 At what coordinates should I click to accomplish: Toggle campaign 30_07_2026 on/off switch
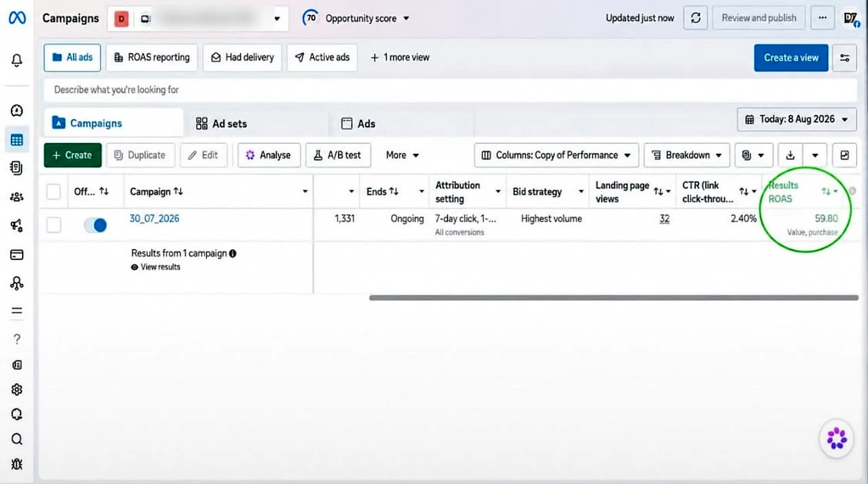coord(96,225)
